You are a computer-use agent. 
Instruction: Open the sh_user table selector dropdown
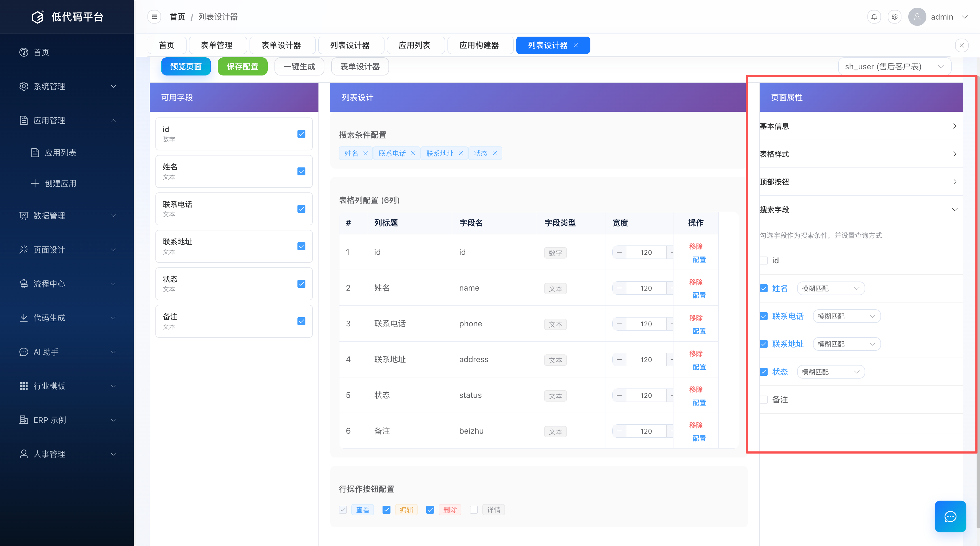point(894,67)
